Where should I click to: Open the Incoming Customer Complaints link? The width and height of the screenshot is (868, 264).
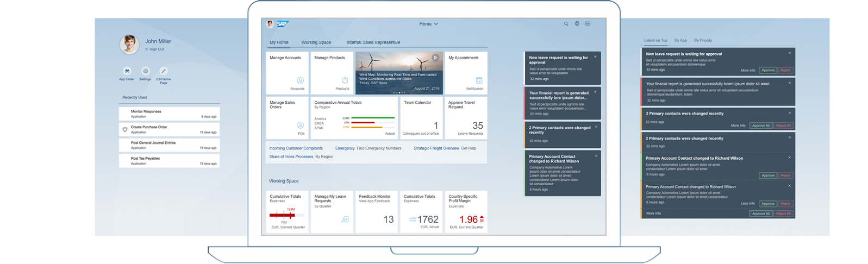296,148
